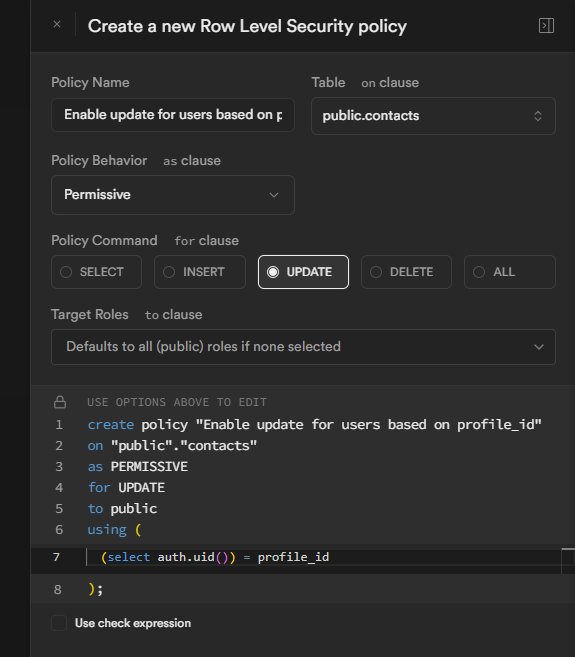This screenshot has width=575, height=657.
Task: Select the UPDATE policy command
Action: pyautogui.click(x=303, y=272)
